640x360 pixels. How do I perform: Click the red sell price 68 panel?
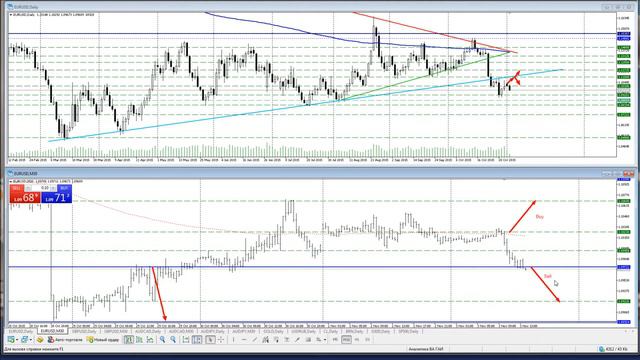[25, 198]
